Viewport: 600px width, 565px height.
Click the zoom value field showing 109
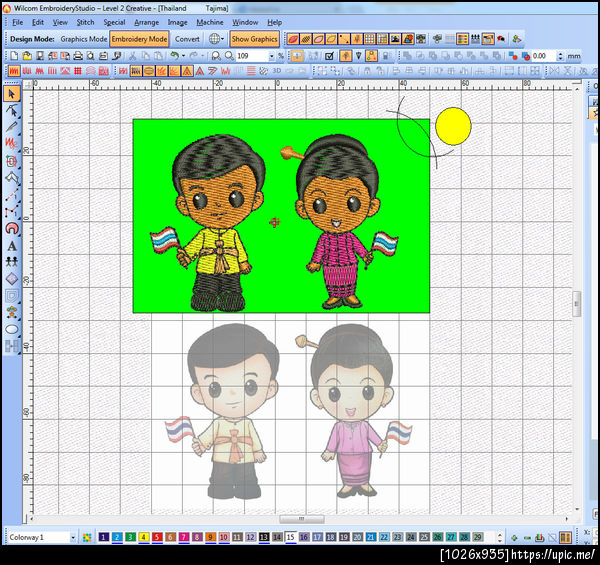pyautogui.click(x=251, y=56)
